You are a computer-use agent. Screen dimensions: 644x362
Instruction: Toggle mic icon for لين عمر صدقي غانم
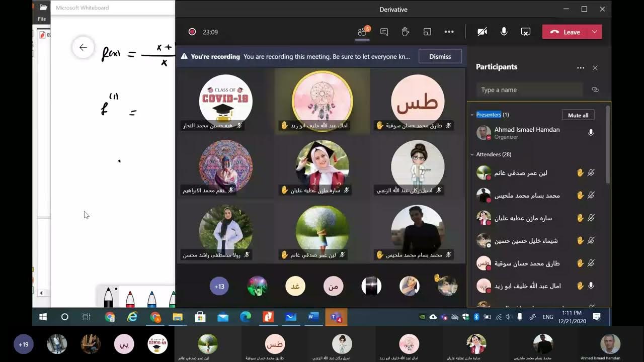(x=591, y=172)
